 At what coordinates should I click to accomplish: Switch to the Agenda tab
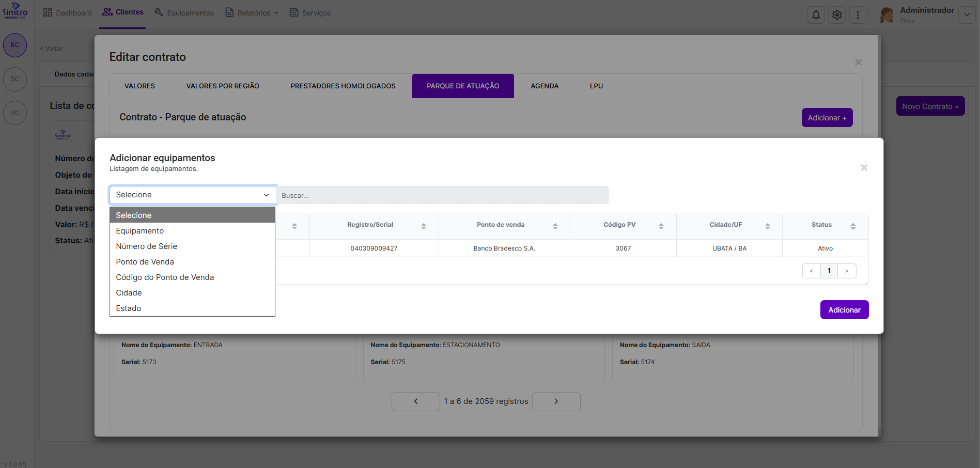click(545, 86)
